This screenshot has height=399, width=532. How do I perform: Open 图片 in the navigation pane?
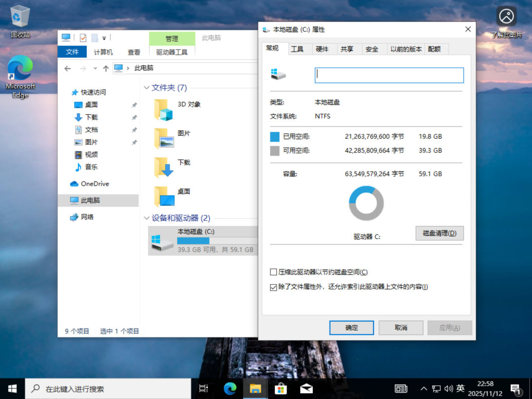pos(86,142)
